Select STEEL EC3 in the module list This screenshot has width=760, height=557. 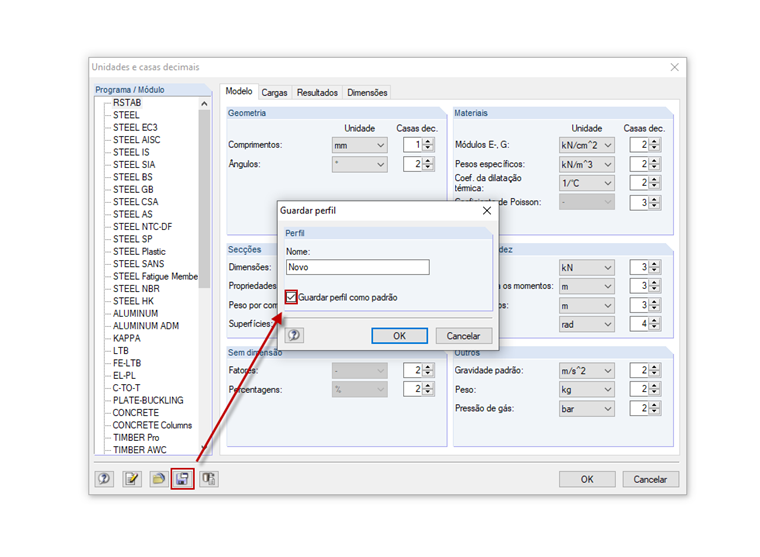135,127
